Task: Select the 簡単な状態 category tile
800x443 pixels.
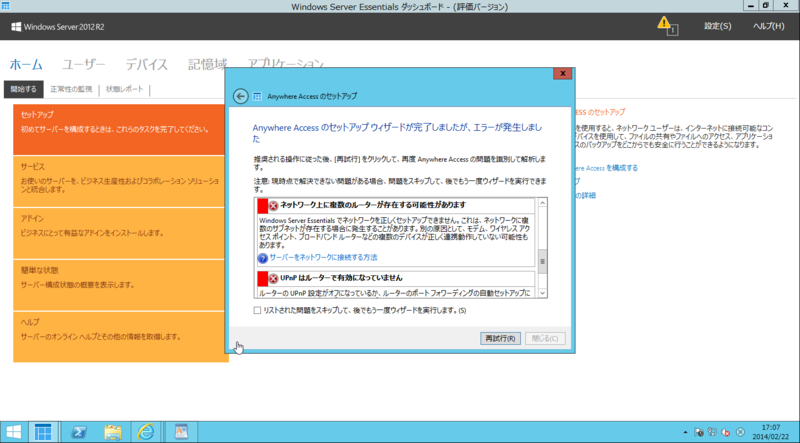Action: (119, 285)
